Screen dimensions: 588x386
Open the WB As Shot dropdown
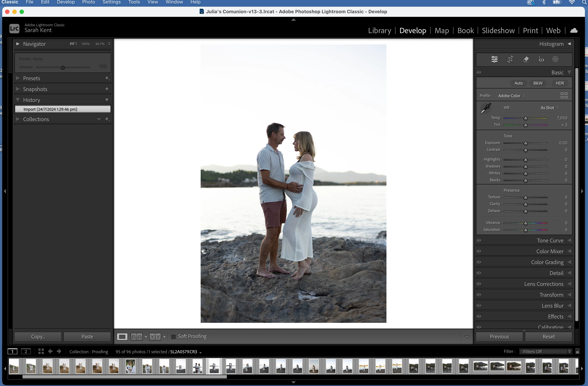(549, 108)
